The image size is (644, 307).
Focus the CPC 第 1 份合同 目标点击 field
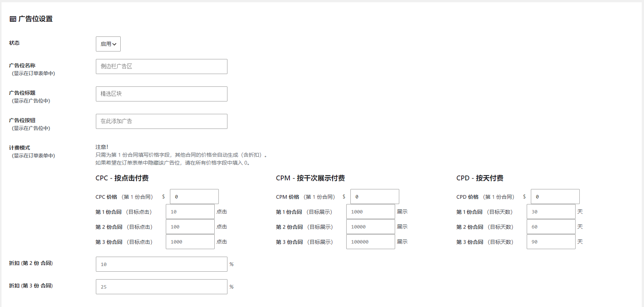pyautogui.click(x=190, y=212)
